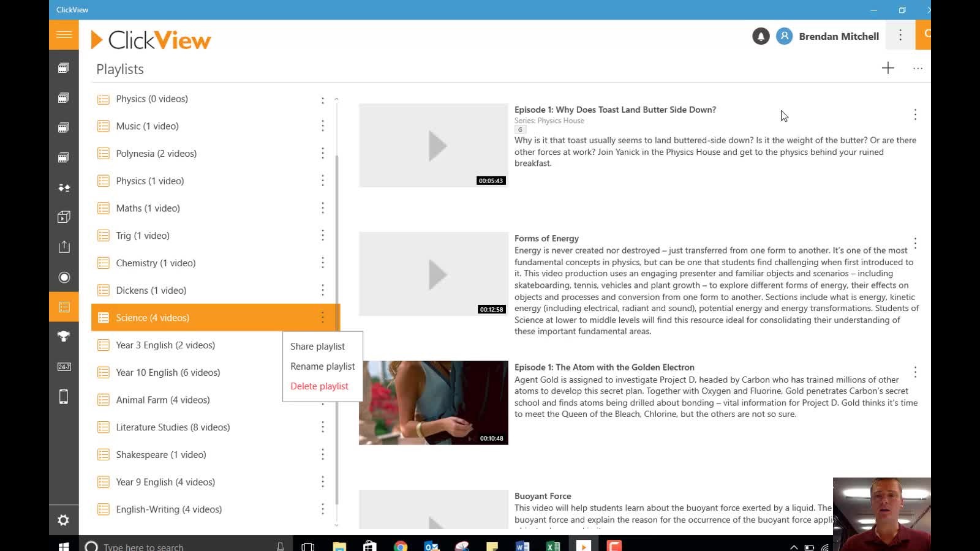Open the Forms of Energy video thumbnail
The width and height of the screenshot is (980, 551).
[x=433, y=274]
